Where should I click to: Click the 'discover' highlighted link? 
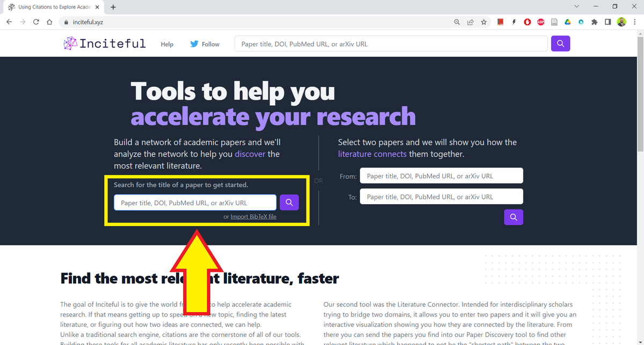click(250, 154)
